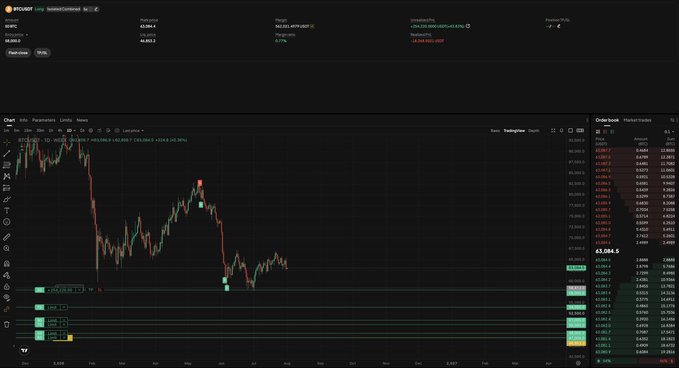
Task: Select the TradingView chart mode
Action: click(514, 130)
